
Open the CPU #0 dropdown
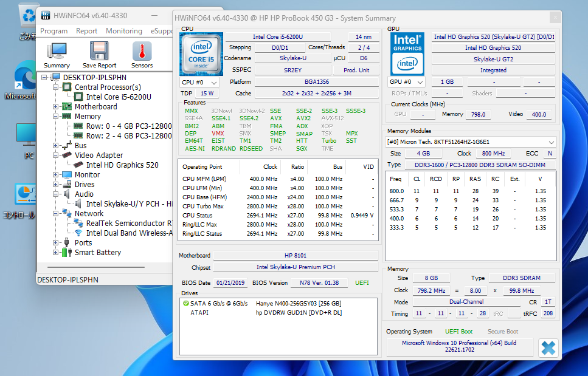pos(199,82)
